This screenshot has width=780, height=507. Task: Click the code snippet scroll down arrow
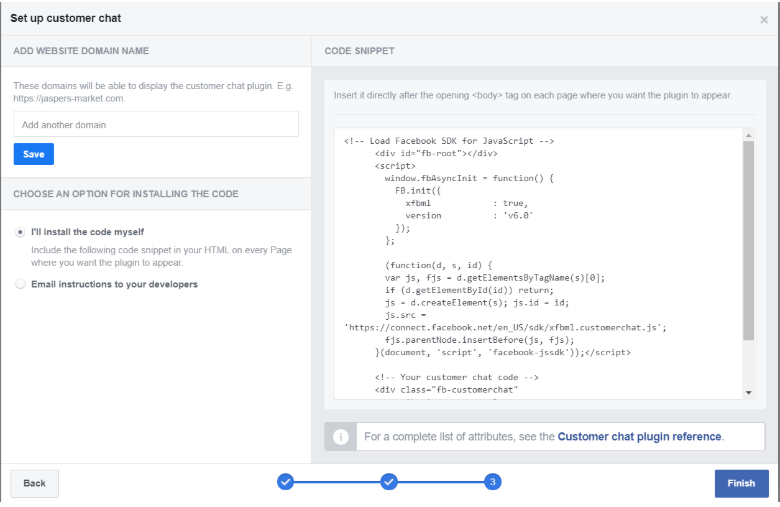coord(749,393)
